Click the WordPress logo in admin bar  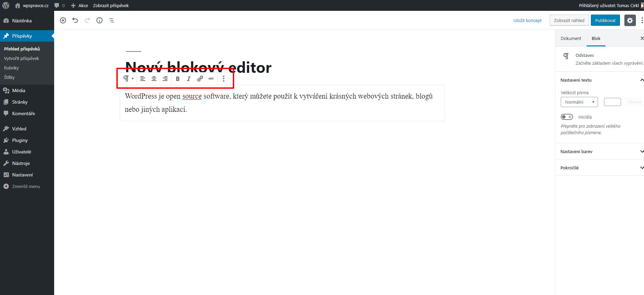click(x=6, y=5)
